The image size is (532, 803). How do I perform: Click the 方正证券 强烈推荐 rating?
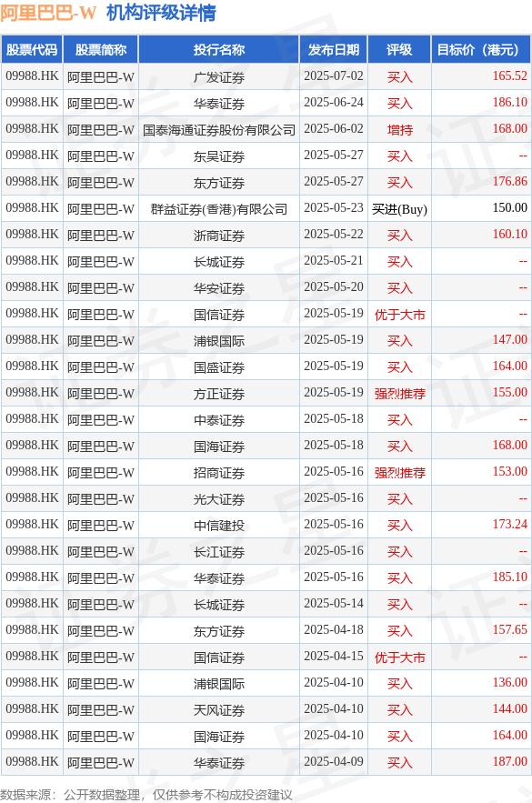coord(399,393)
